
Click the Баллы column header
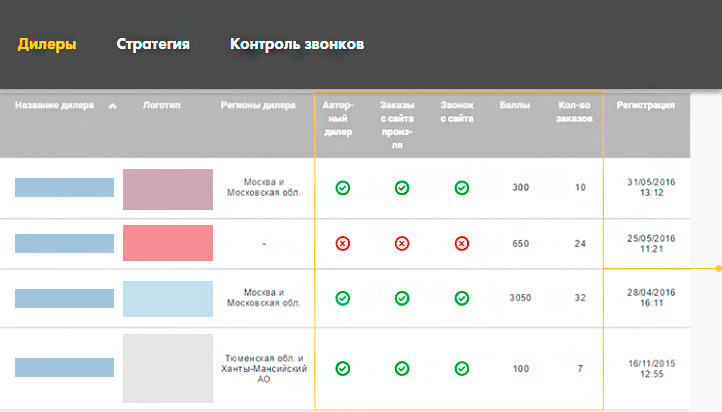point(514,104)
